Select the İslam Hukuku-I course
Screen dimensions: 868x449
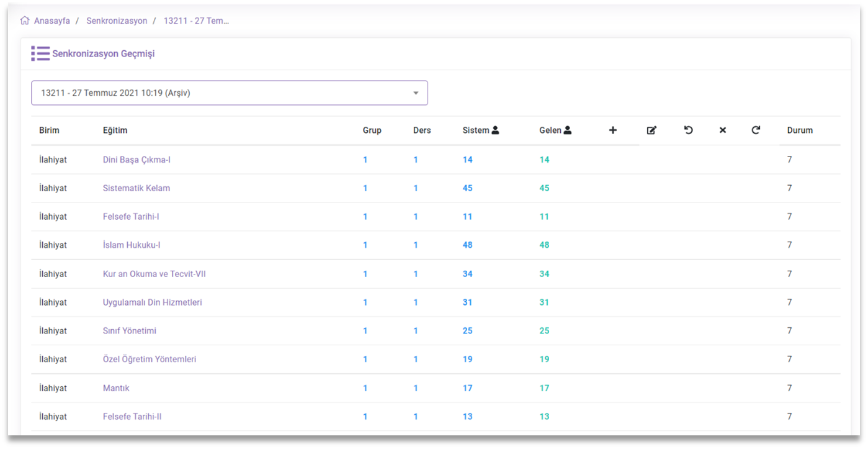(x=132, y=245)
